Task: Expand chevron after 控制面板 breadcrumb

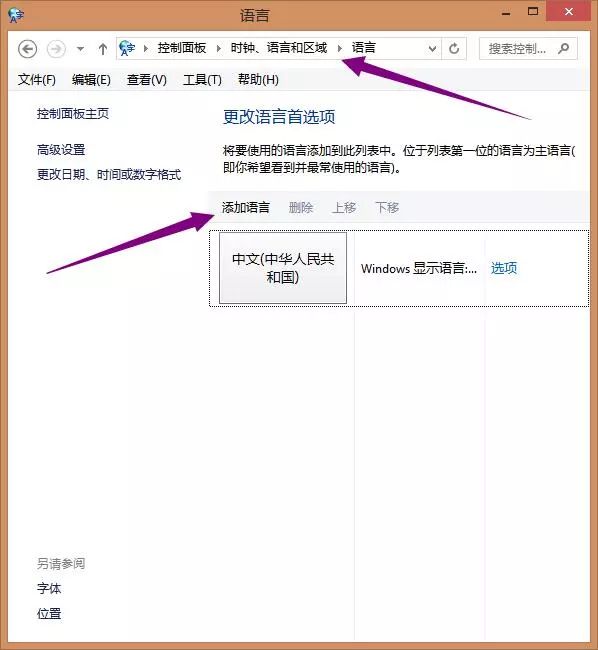Action: click(218, 49)
